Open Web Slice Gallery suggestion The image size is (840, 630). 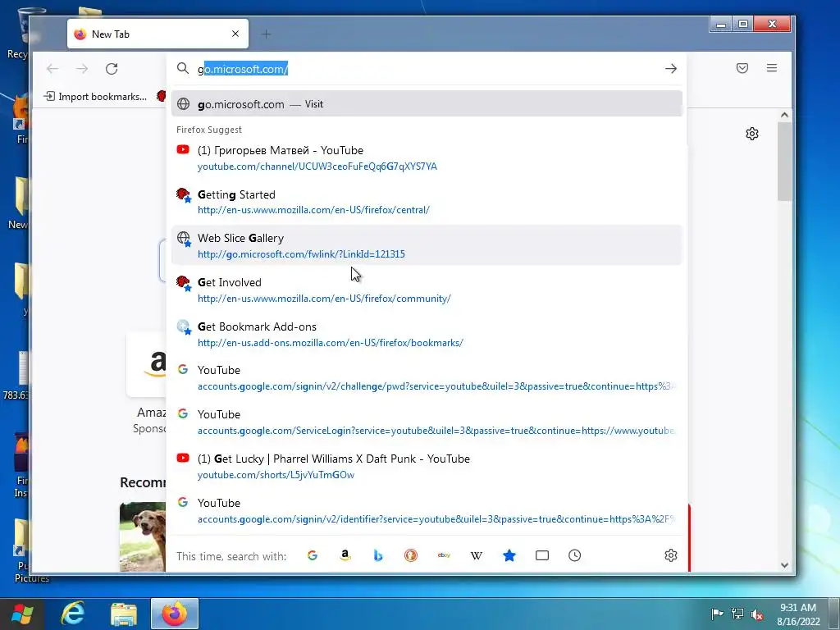427,245
